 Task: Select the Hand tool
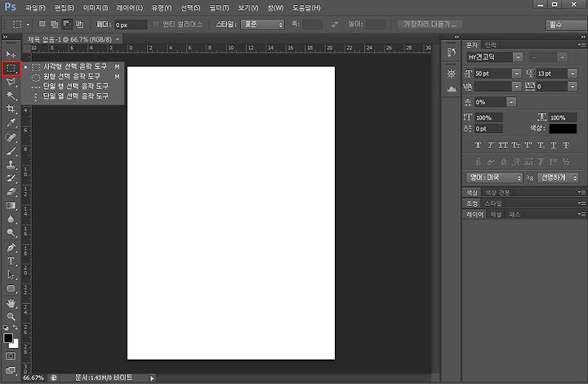click(11, 303)
